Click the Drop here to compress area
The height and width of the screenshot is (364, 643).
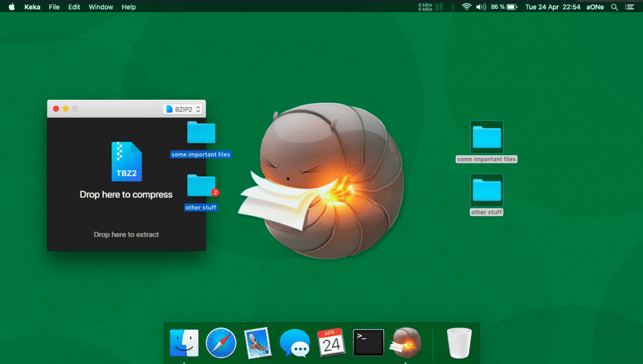126,194
